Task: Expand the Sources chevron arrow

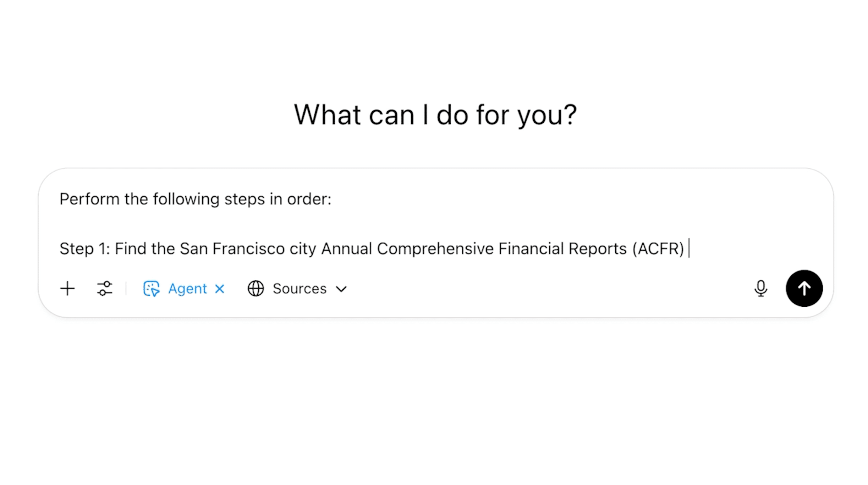Action: [x=341, y=289]
